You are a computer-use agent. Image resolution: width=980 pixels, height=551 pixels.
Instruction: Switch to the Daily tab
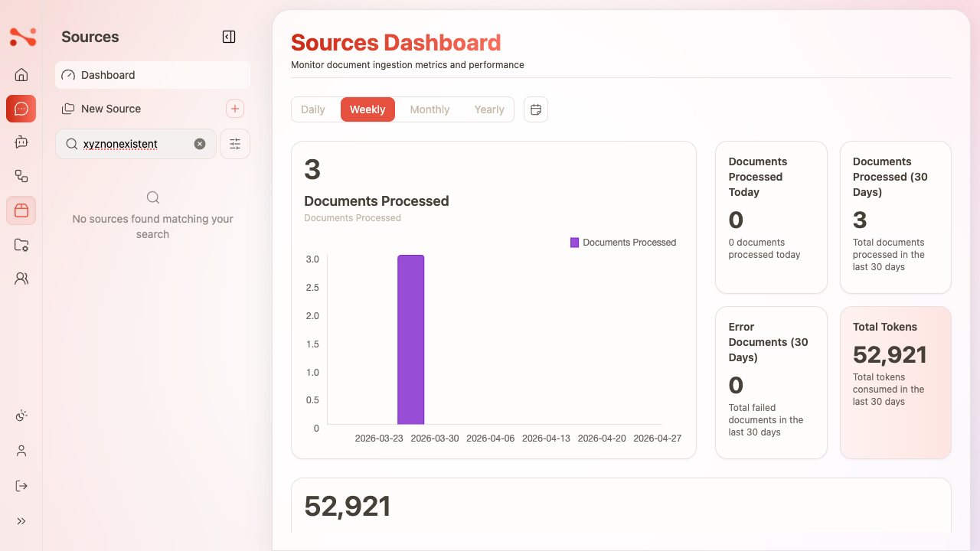pyautogui.click(x=313, y=109)
